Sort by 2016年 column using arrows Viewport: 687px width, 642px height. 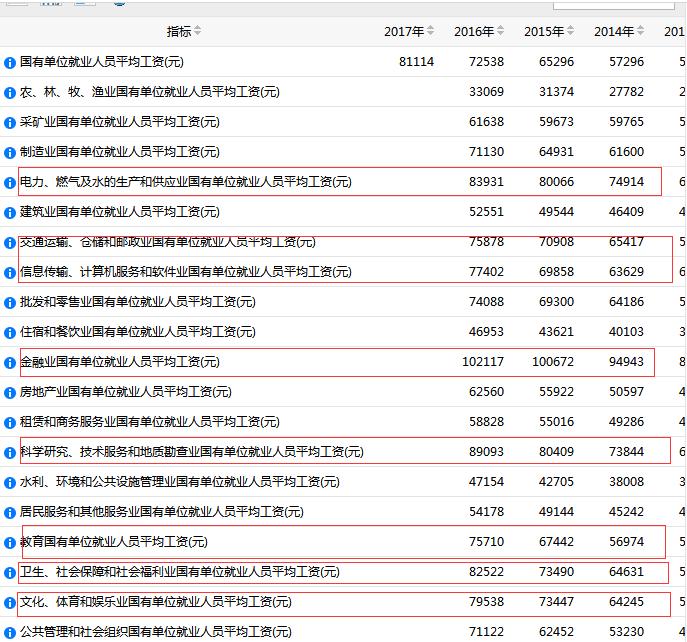click(x=500, y=31)
